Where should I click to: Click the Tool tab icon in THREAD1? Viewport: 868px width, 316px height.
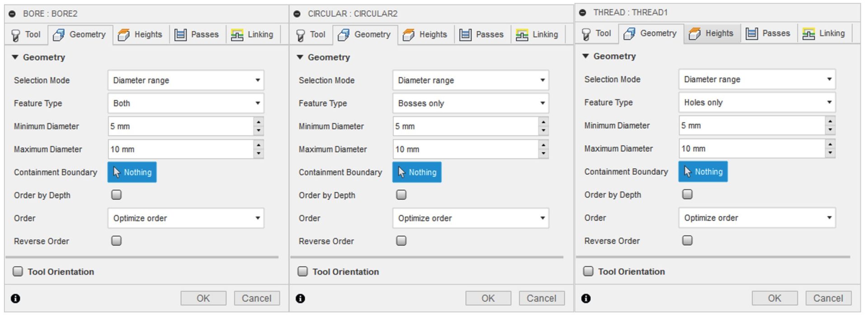click(x=586, y=34)
